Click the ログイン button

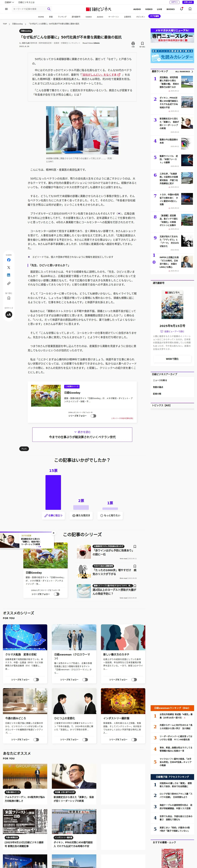174,2
